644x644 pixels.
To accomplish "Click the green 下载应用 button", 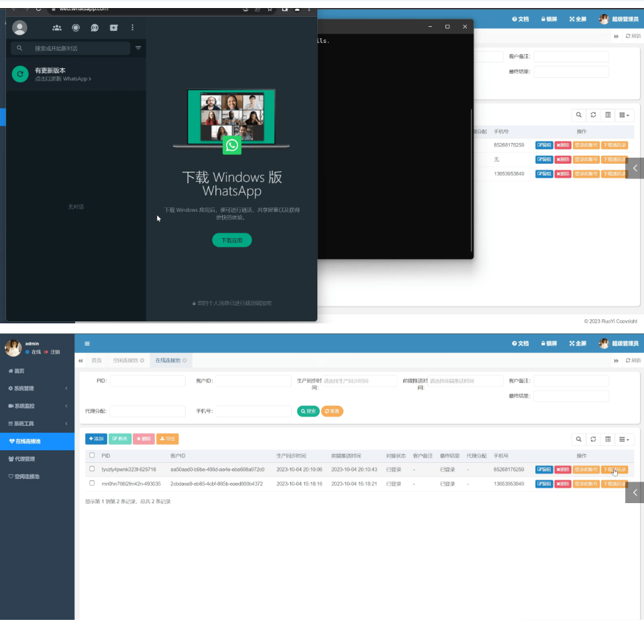I will pyautogui.click(x=231, y=240).
